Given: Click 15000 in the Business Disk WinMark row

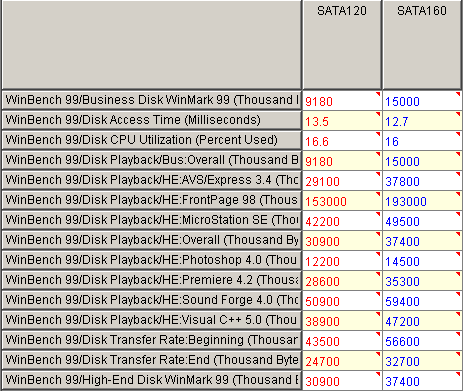Looking at the screenshot, I should click(422, 100).
